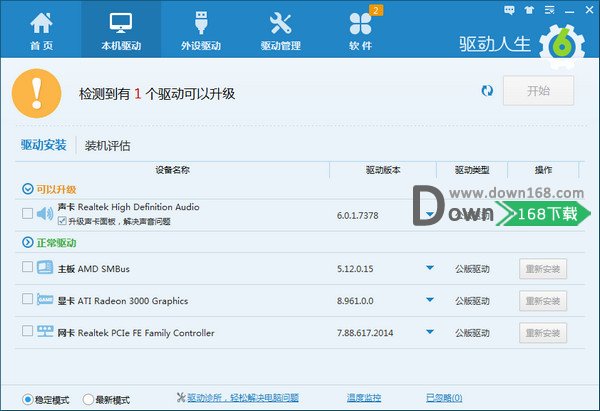Check the Realtek PCIe FE Family Controller checkbox

27,330
